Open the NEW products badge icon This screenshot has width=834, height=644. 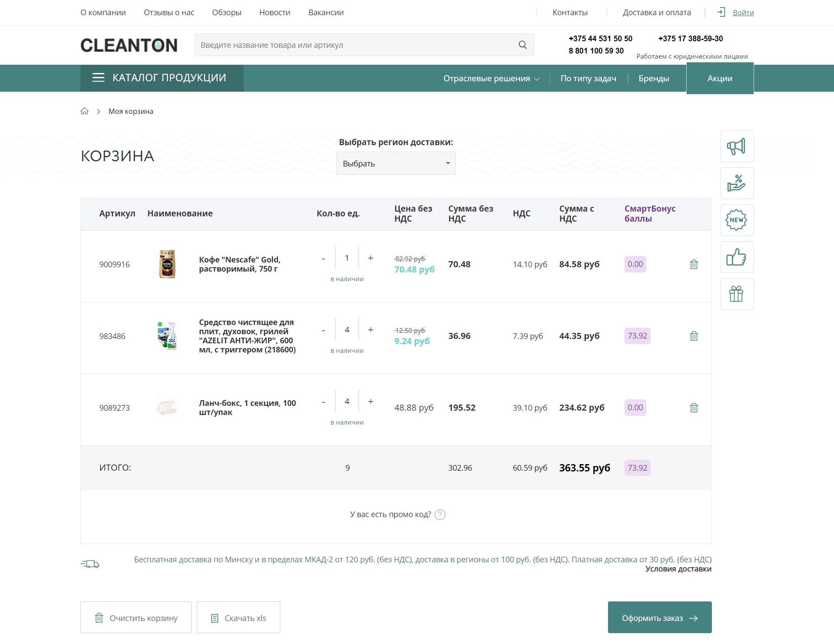(x=737, y=220)
